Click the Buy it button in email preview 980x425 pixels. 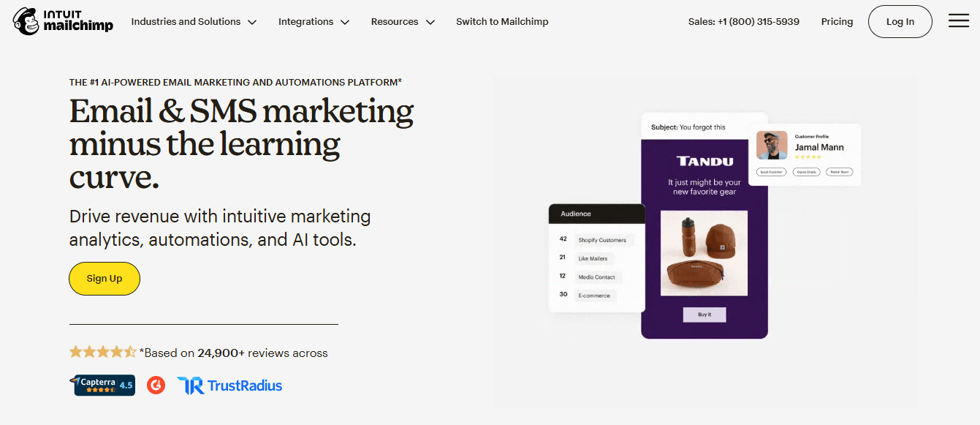coord(704,315)
